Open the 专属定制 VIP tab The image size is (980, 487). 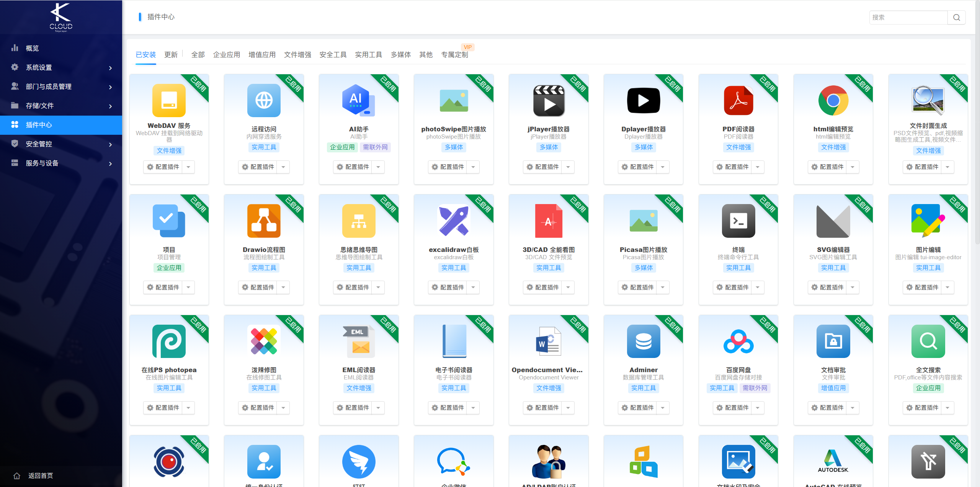454,55
